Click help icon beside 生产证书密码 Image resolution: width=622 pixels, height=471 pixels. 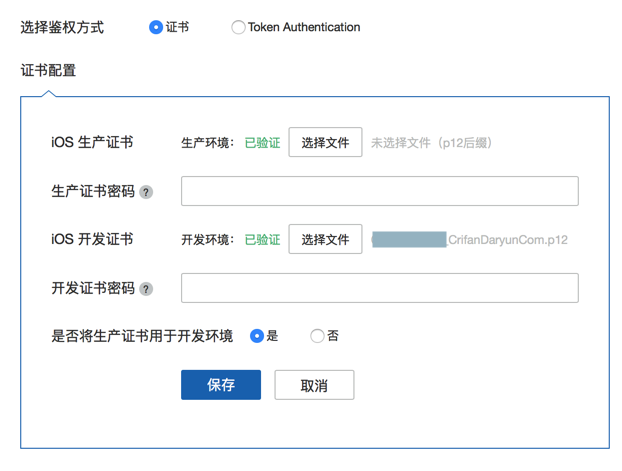147,192
